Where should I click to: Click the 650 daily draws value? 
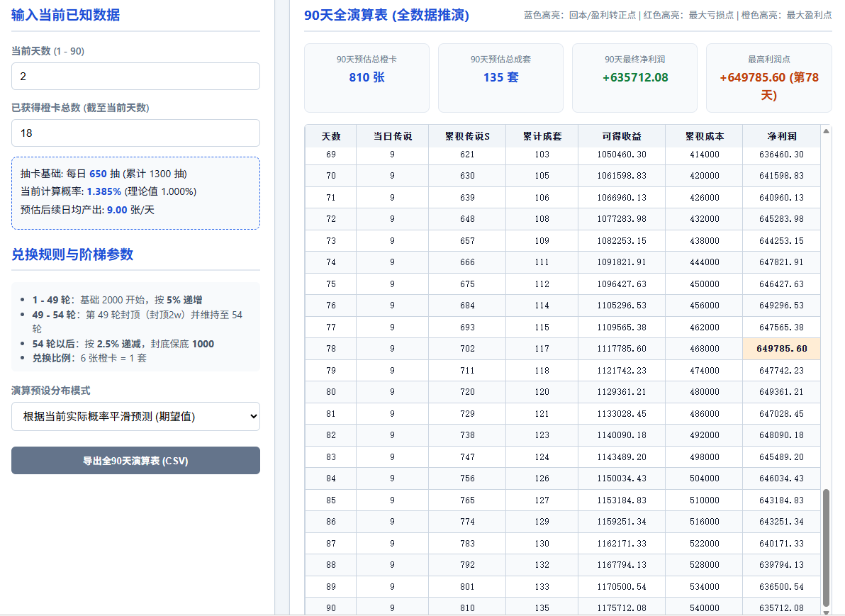click(98, 174)
